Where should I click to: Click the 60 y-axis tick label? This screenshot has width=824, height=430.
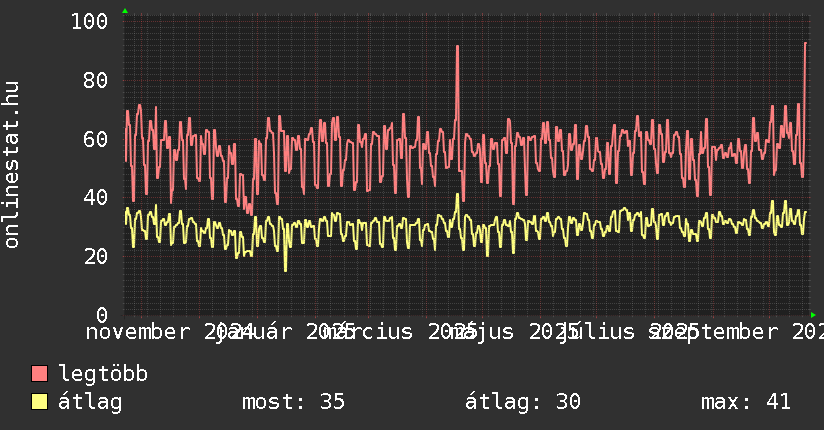coord(96,138)
